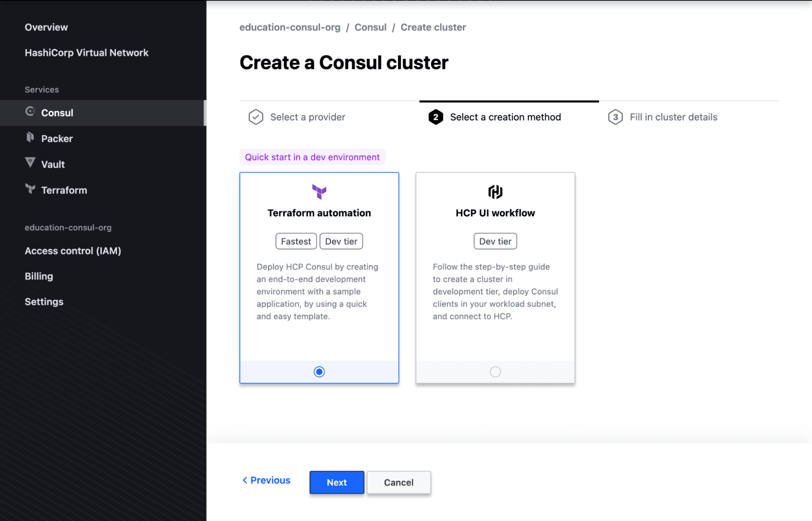
Task: Click the checkmark icon on Select a provider
Action: (x=255, y=117)
